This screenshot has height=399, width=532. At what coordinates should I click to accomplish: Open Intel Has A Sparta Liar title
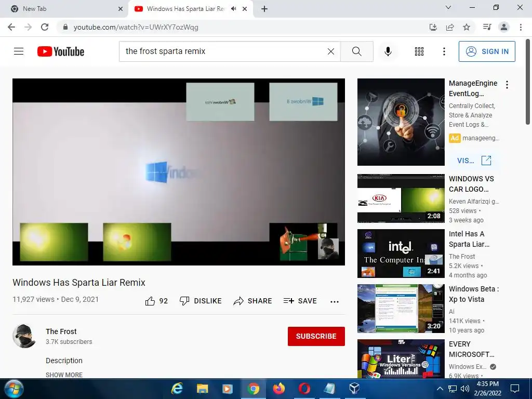(x=469, y=239)
